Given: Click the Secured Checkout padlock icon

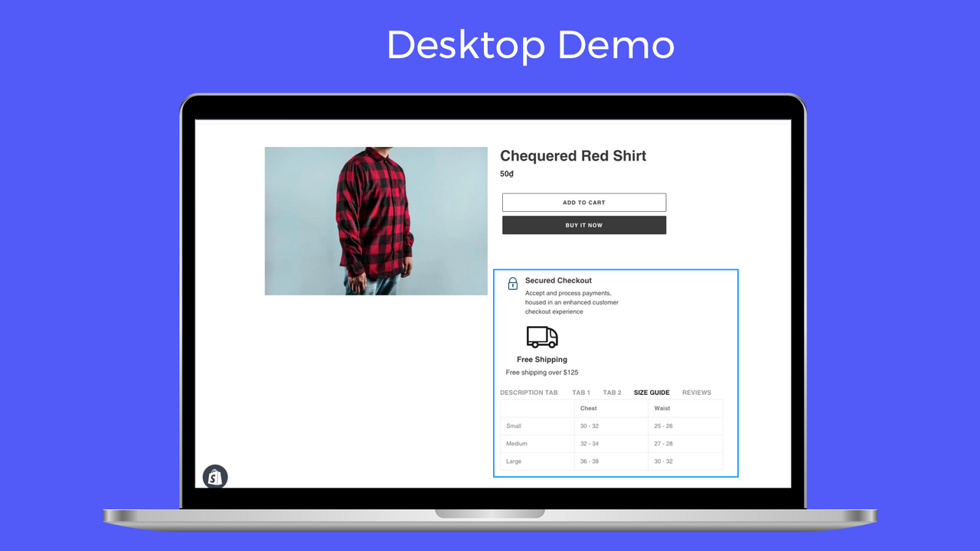Looking at the screenshot, I should tap(511, 283).
